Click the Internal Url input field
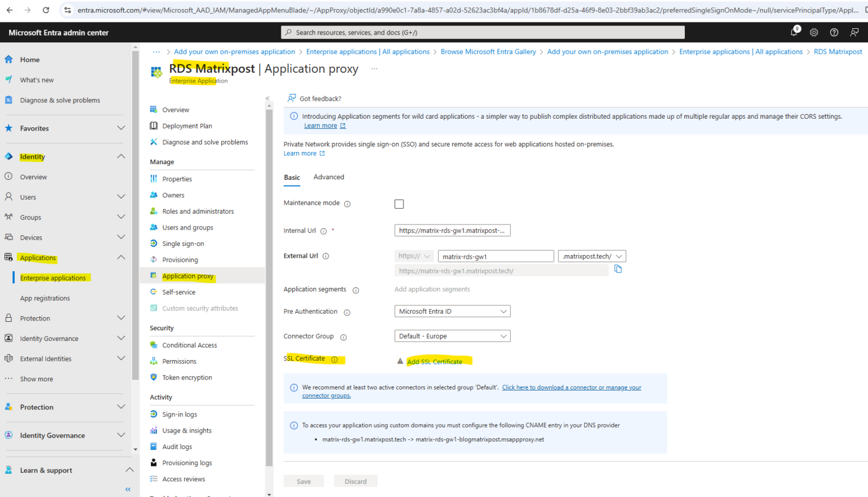This screenshot has width=868, height=497. tap(452, 231)
